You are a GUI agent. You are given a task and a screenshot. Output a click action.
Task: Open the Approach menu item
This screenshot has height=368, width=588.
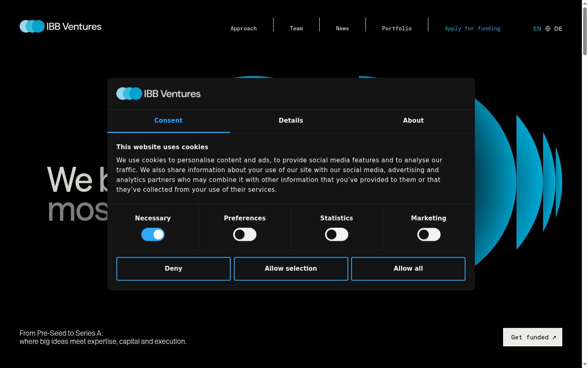tap(243, 29)
